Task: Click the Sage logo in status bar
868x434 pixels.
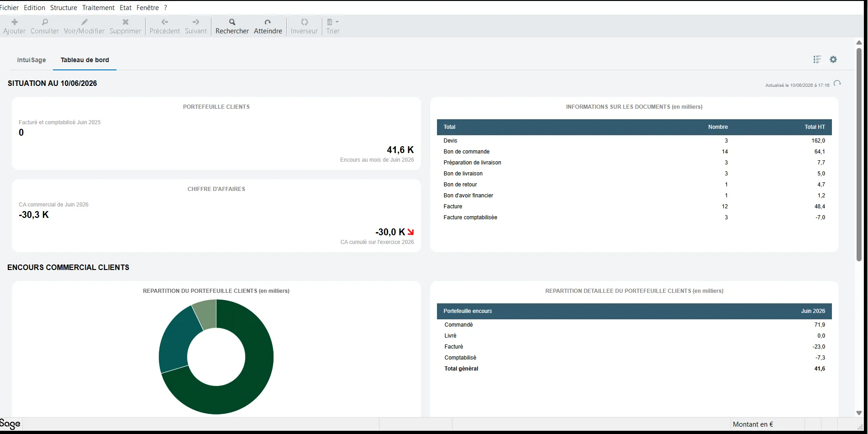Action: [x=10, y=424]
